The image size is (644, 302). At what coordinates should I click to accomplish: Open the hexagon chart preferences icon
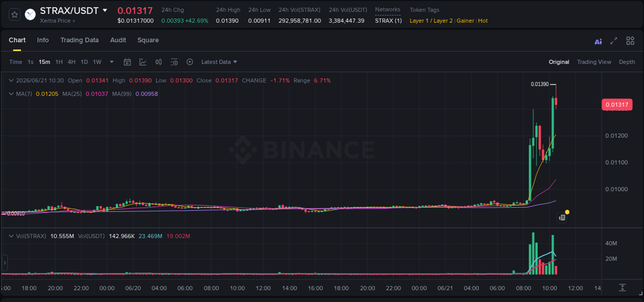(x=190, y=62)
